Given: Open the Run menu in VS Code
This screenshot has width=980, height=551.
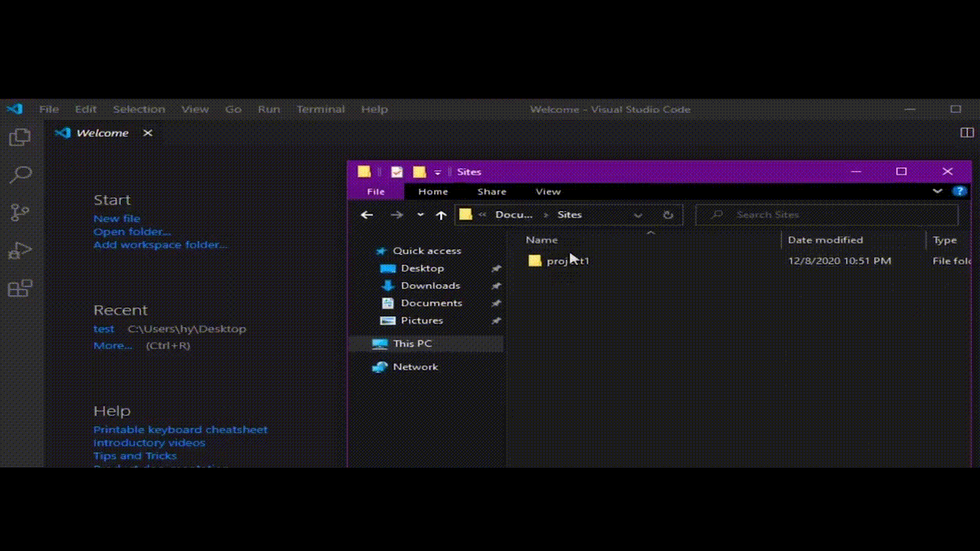Looking at the screenshot, I should pyautogui.click(x=269, y=109).
